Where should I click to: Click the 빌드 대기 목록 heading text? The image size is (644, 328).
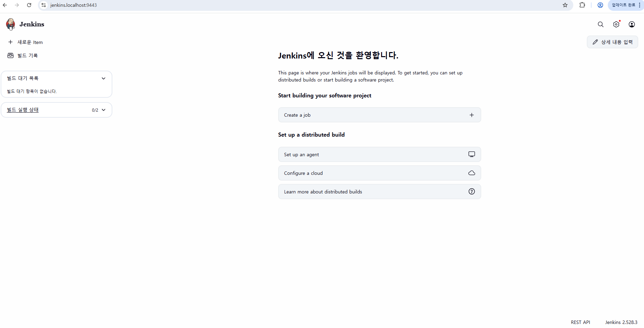23,78
